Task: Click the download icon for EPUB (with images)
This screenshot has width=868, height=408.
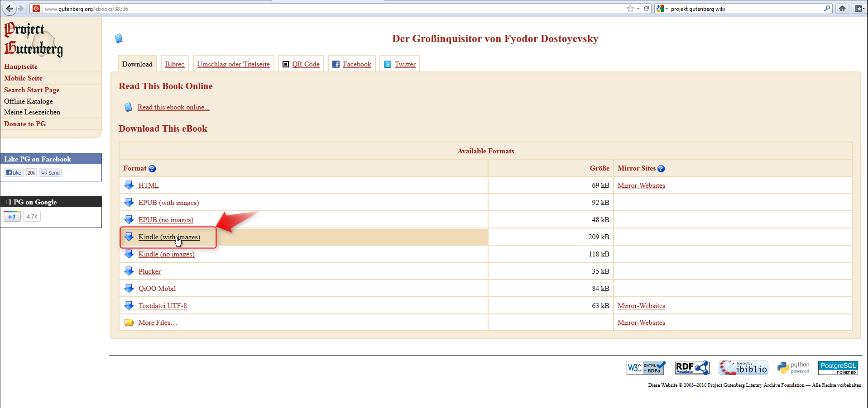Action: click(129, 202)
